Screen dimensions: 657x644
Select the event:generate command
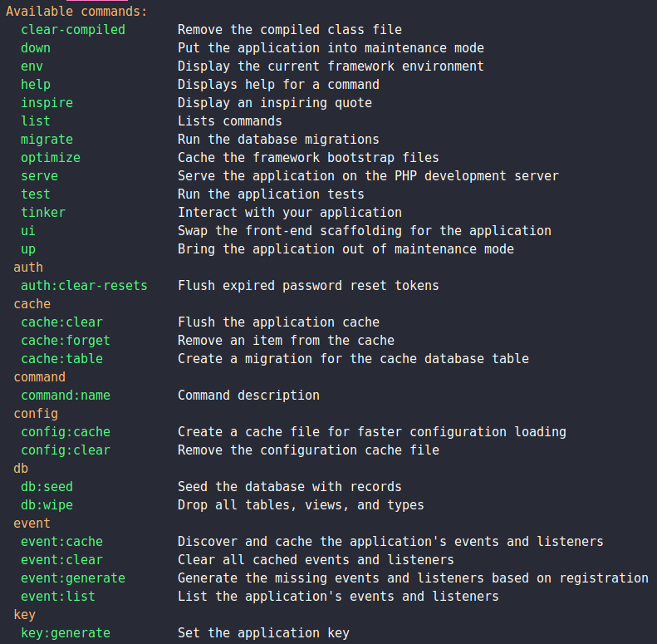click(73, 578)
